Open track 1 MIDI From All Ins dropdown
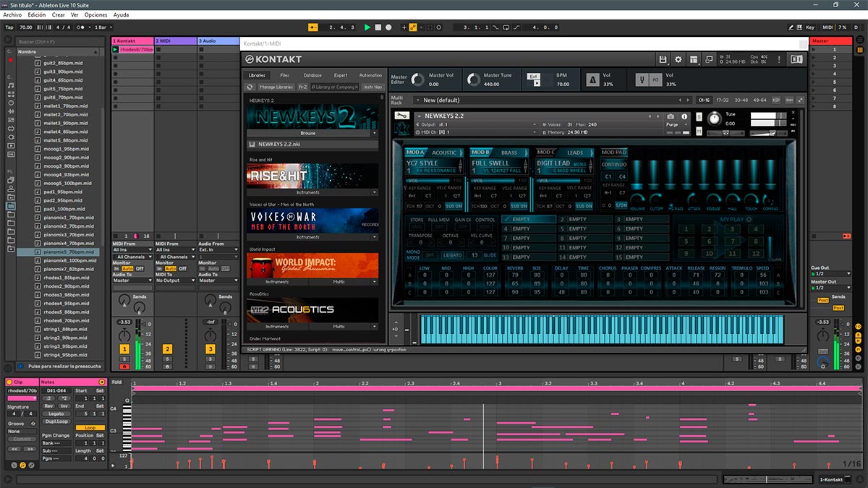This screenshot has width=868, height=488. (132, 249)
